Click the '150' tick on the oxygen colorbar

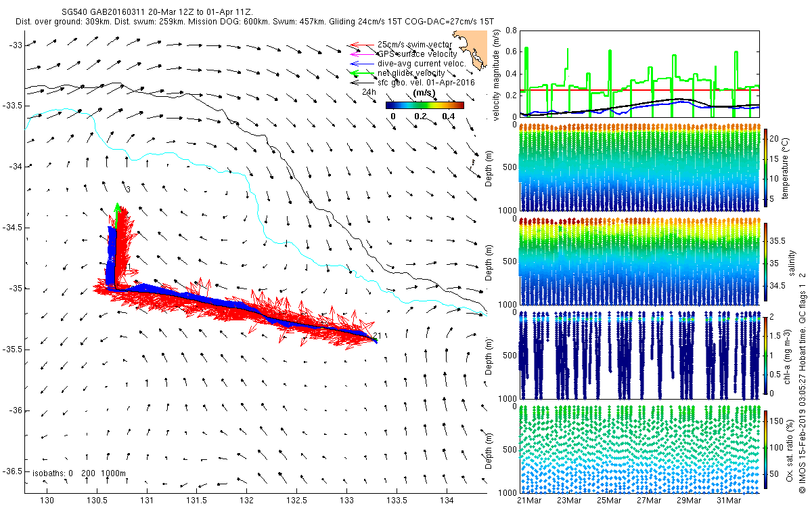pos(777,421)
